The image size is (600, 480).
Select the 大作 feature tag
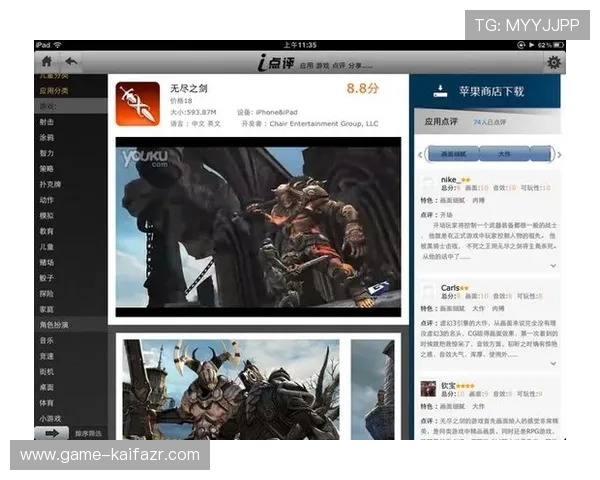[x=504, y=154]
